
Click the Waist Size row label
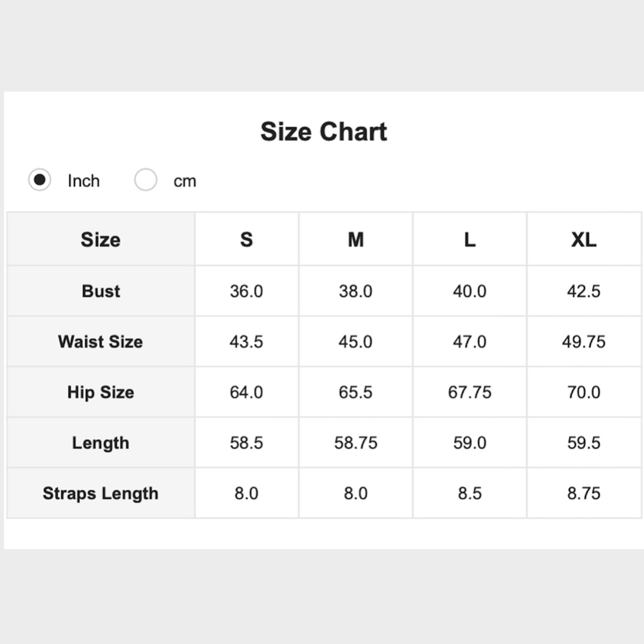coord(100,341)
